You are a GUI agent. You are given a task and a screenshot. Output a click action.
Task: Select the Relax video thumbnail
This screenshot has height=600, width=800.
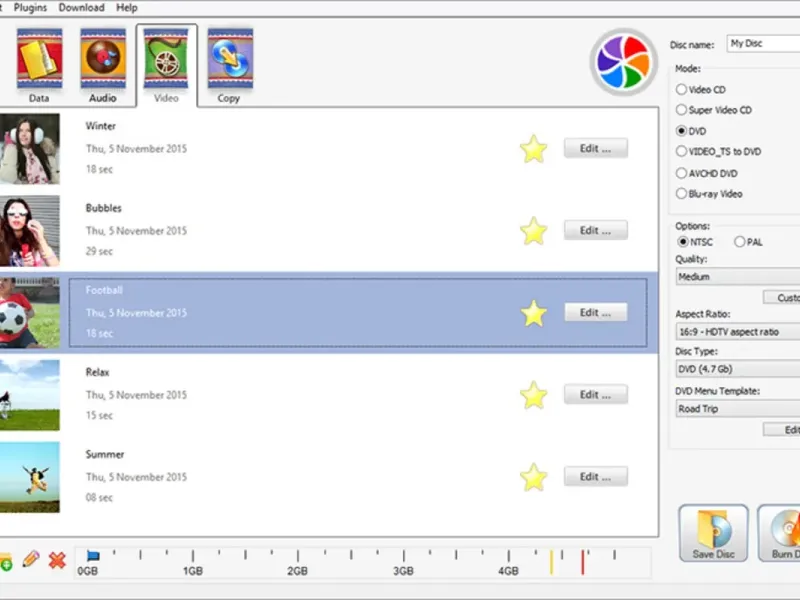coord(30,395)
